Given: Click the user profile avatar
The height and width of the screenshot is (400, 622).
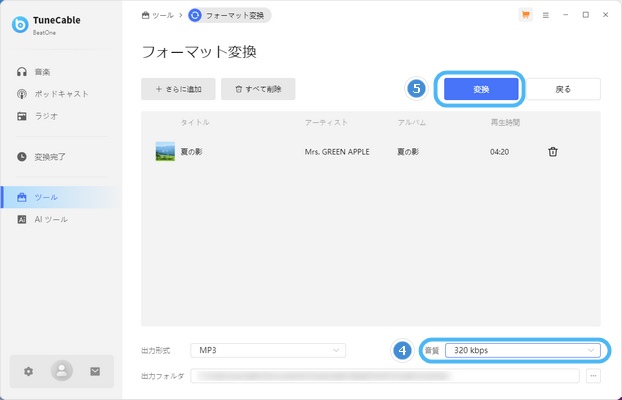Looking at the screenshot, I should 61,371.
